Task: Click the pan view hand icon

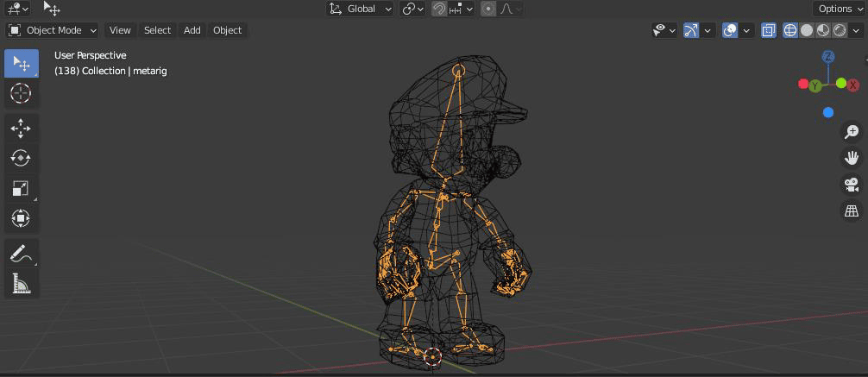Action: [852, 158]
